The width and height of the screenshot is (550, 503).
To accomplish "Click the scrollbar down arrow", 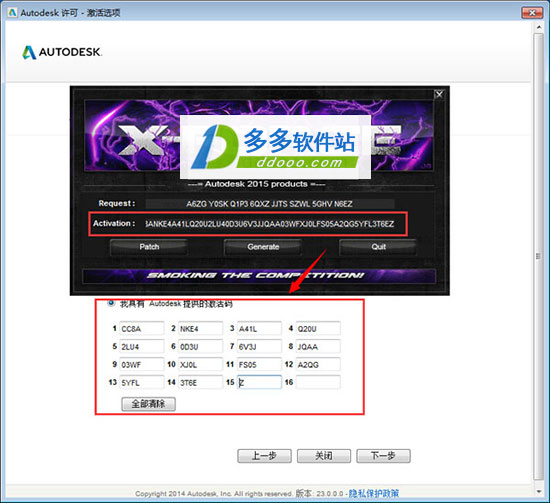I will click(x=538, y=491).
